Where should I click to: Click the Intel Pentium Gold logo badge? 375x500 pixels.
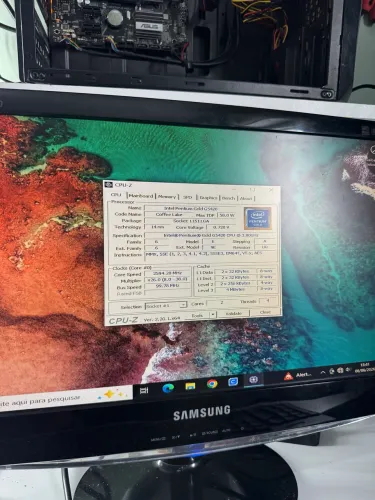257,219
